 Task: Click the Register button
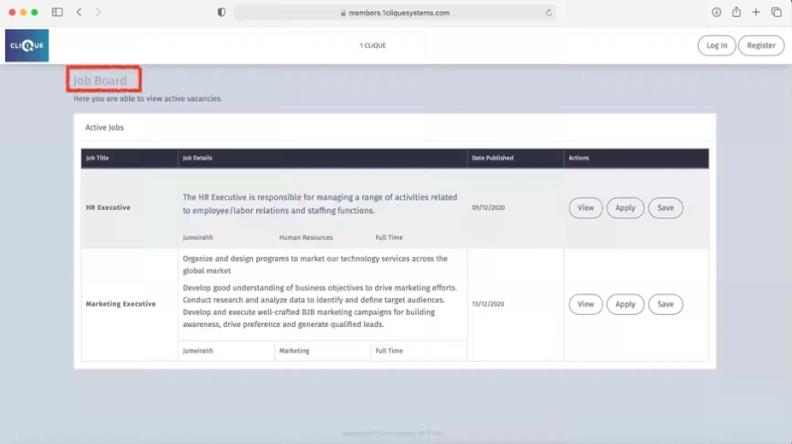pos(761,45)
